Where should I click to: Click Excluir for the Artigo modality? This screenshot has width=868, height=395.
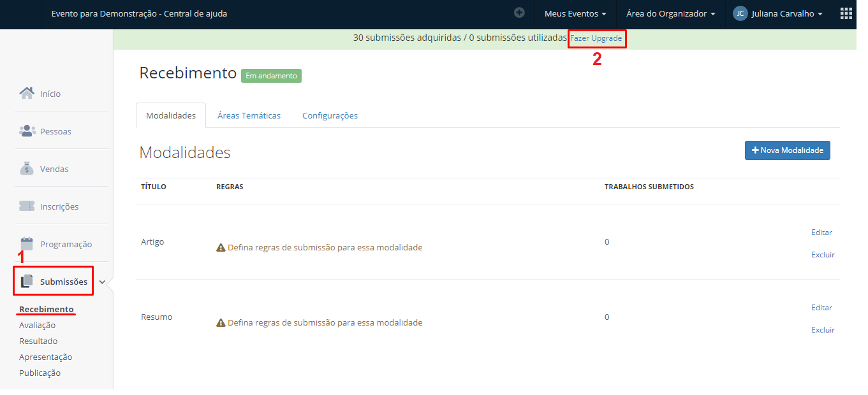tap(823, 255)
